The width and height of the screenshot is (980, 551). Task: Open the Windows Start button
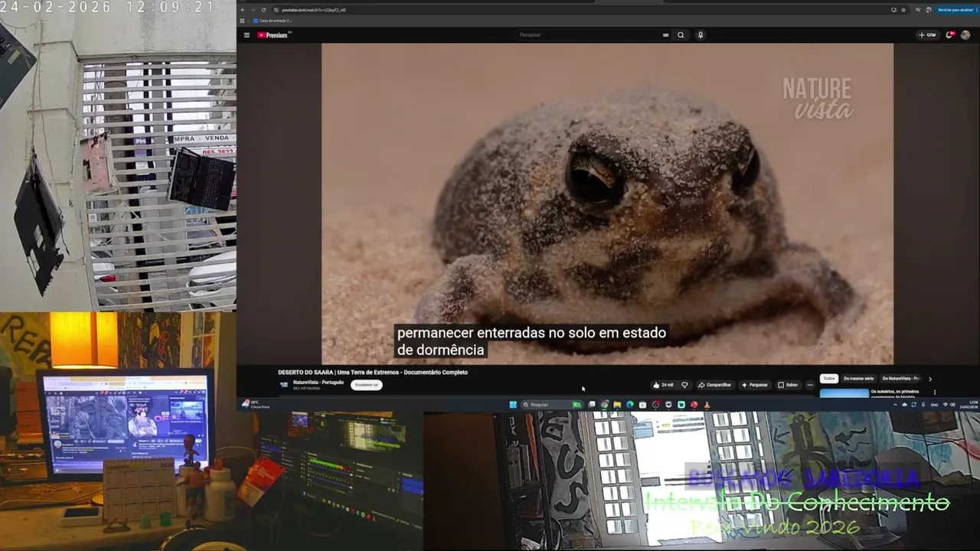(x=513, y=405)
